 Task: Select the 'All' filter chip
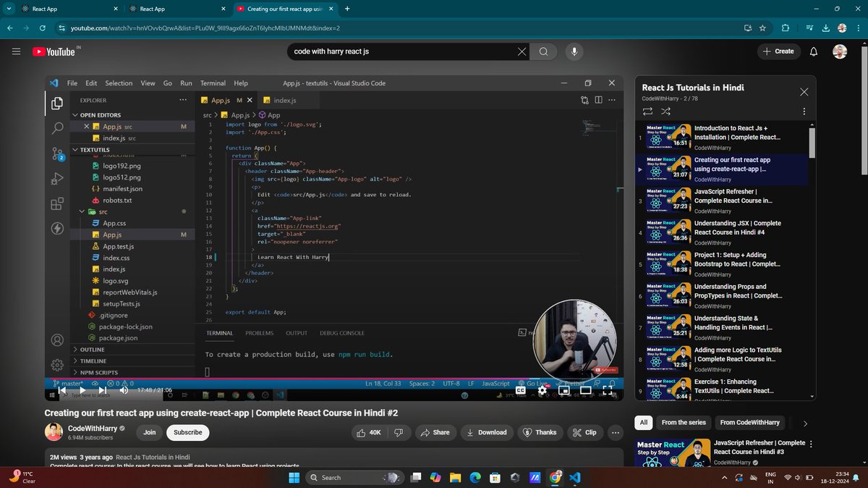(x=643, y=422)
